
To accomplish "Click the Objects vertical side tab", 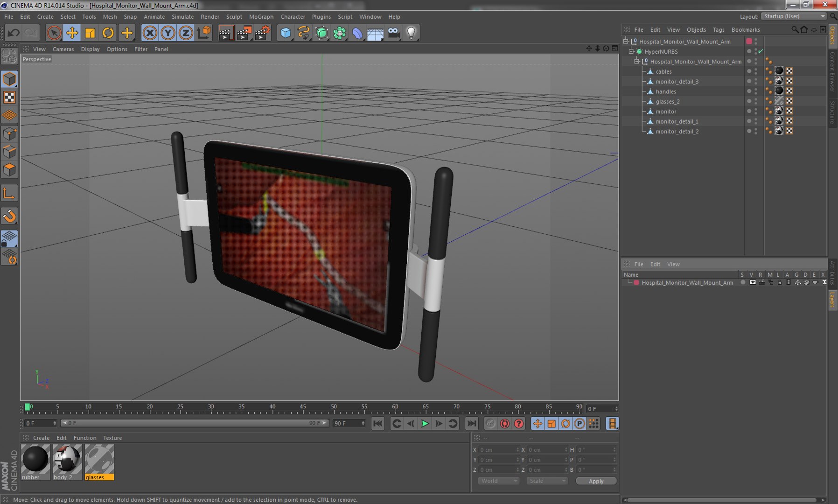I will tap(832, 35).
